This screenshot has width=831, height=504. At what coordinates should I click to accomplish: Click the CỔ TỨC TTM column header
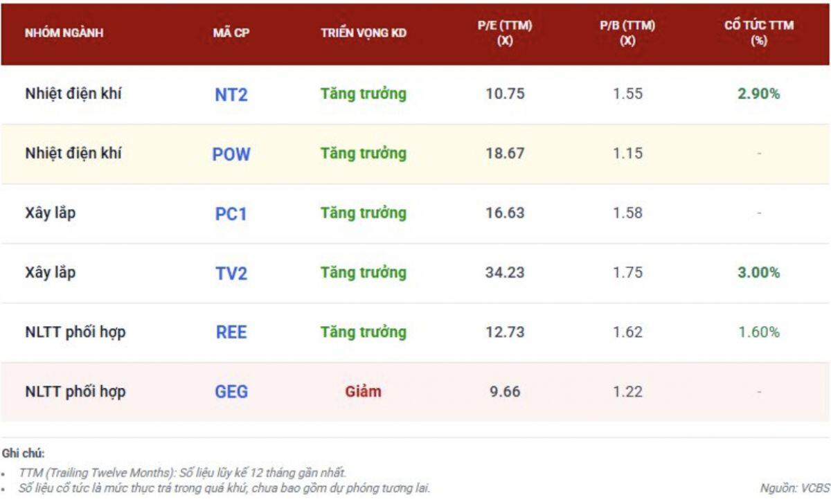pos(759,33)
